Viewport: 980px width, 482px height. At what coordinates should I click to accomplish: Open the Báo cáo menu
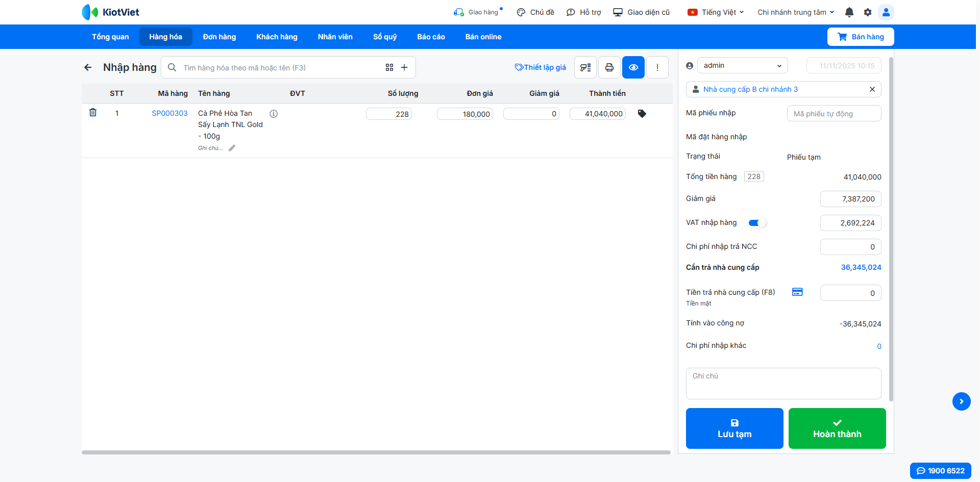click(x=431, y=37)
